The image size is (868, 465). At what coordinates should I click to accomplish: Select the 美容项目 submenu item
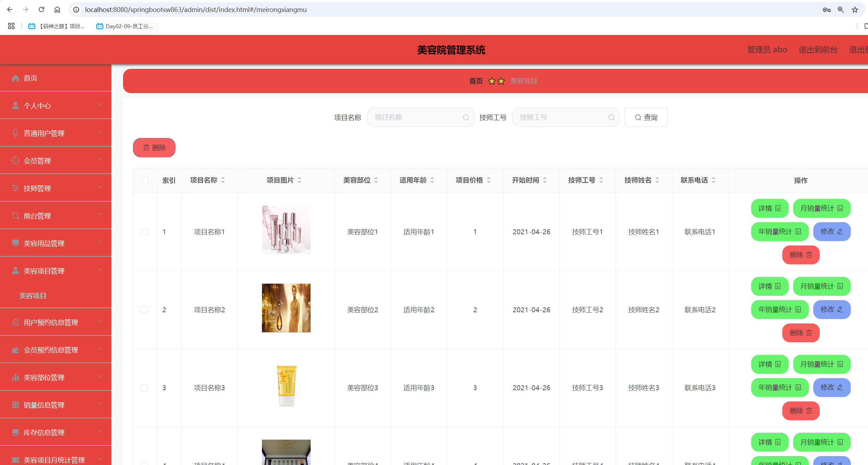coord(33,296)
